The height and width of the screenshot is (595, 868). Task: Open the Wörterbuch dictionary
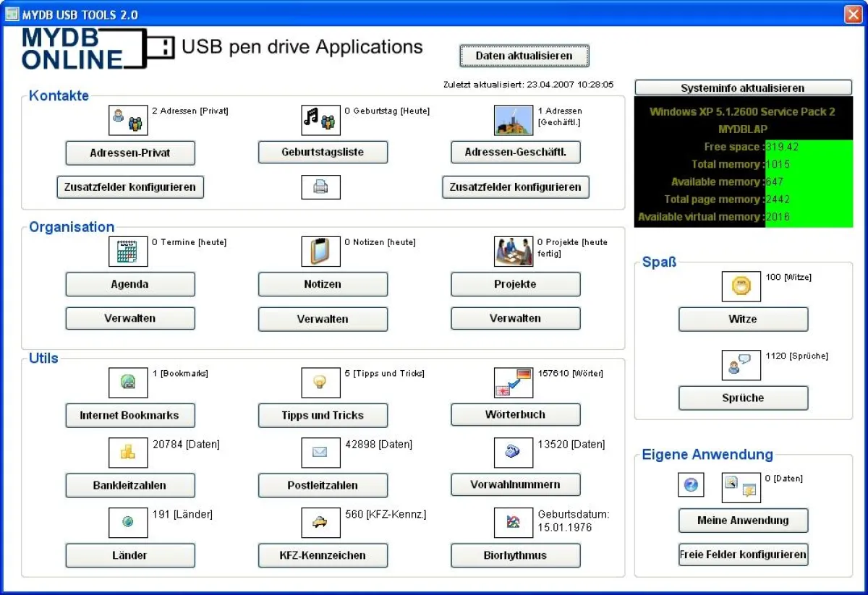pyautogui.click(x=515, y=415)
